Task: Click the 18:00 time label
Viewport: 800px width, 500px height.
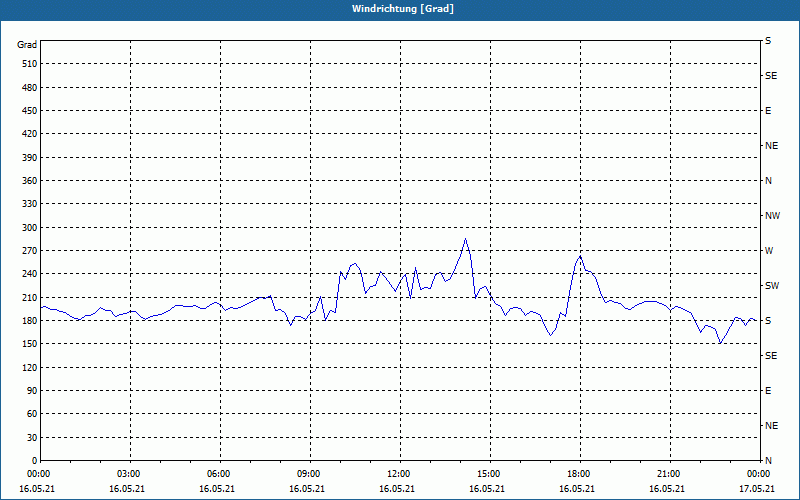Action: [x=580, y=474]
